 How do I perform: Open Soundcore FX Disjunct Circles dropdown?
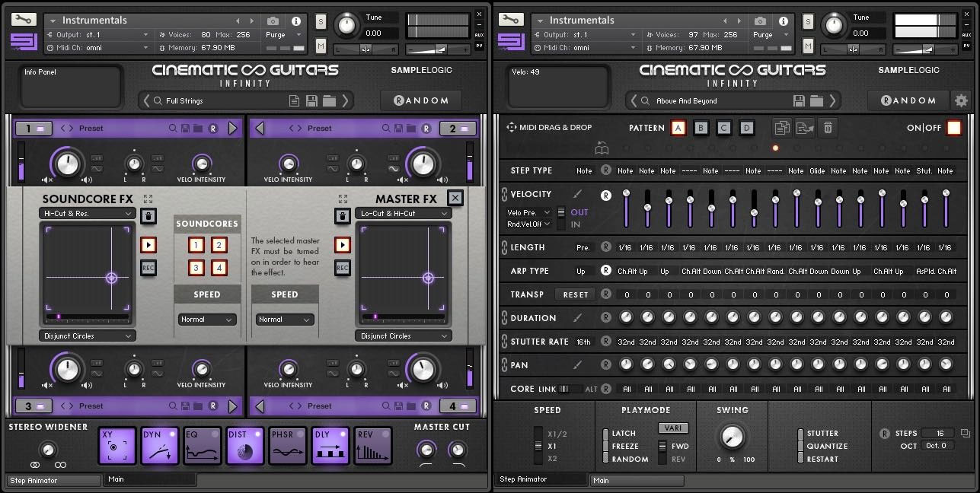pos(88,336)
